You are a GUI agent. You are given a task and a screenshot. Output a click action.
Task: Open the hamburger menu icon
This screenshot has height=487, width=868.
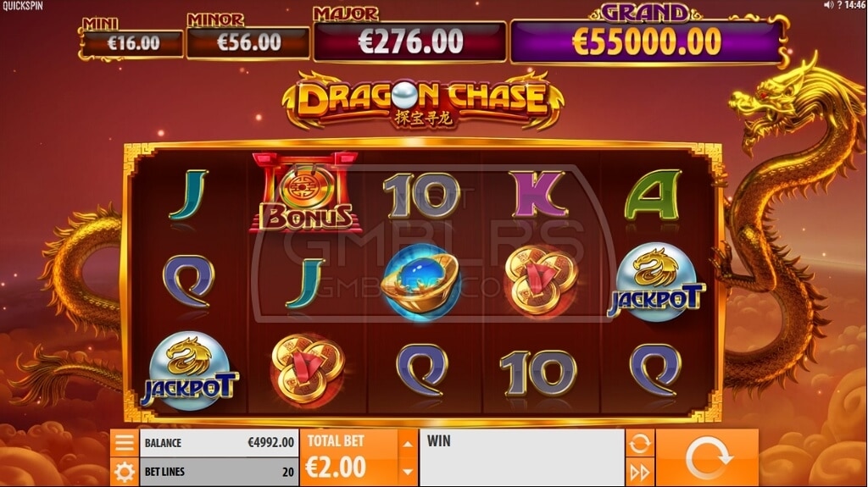124,443
